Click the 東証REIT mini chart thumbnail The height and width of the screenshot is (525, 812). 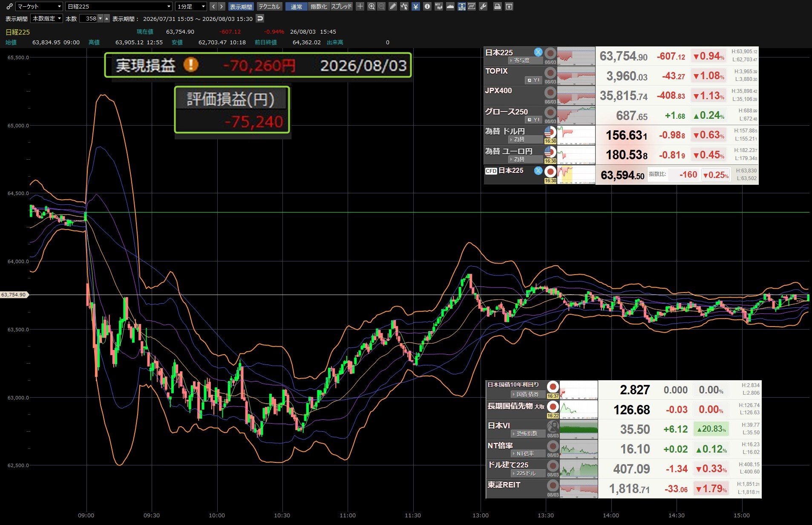pyautogui.click(x=579, y=489)
